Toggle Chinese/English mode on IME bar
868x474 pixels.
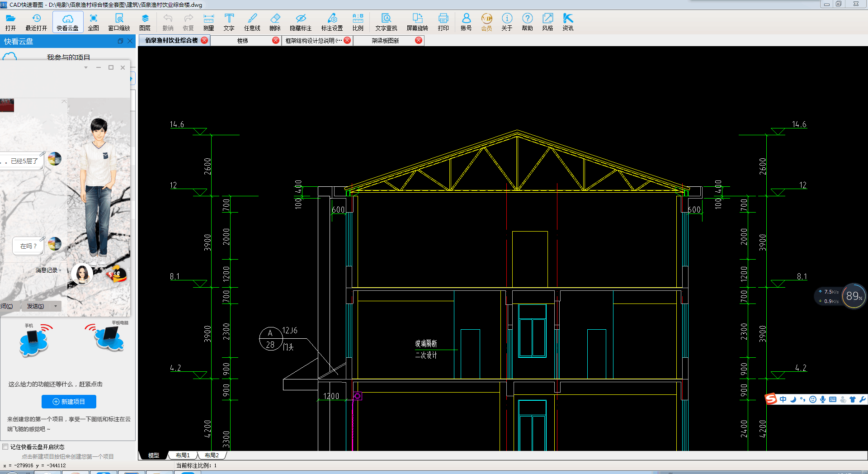[x=783, y=399]
